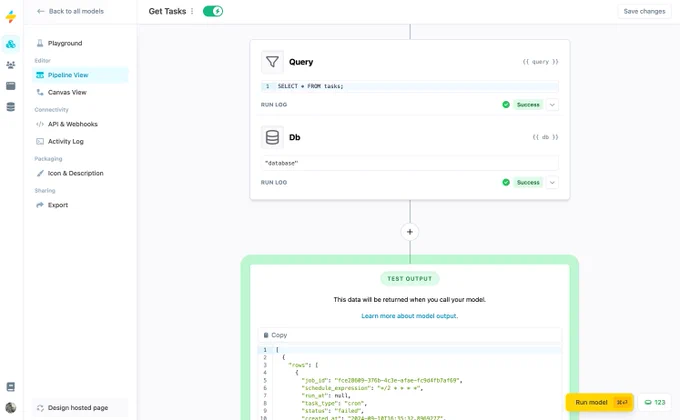Expand the Db run log chevron

[x=552, y=183]
